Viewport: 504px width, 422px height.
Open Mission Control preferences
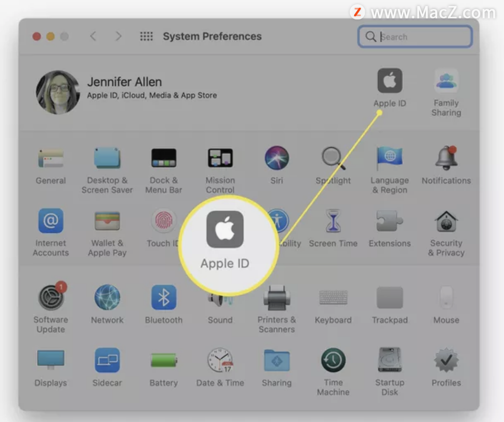(220, 158)
